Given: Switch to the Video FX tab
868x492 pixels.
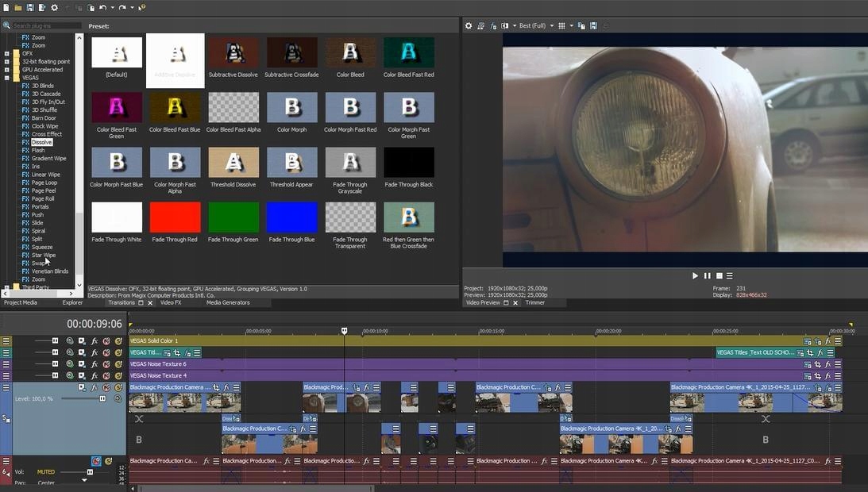Looking at the screenshot, I should 171,302.
